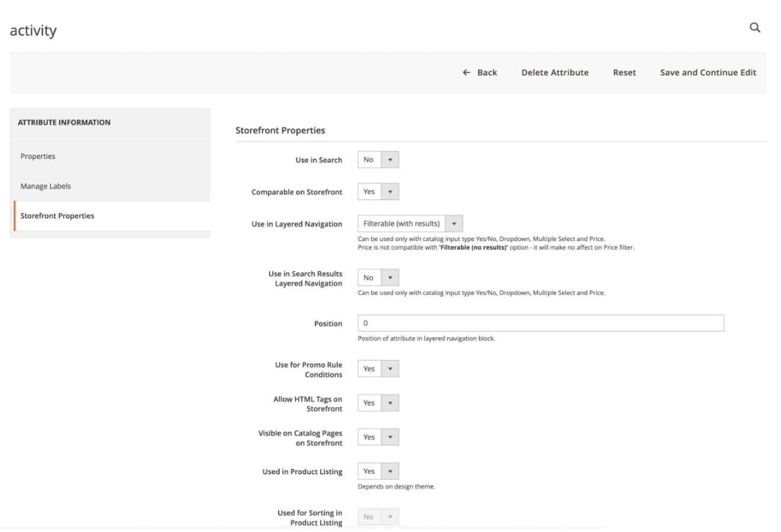This screenshot has width=781, height=532.
Task: Expand Used in Product Listing dropdown
Action: [x=378, y=472]
